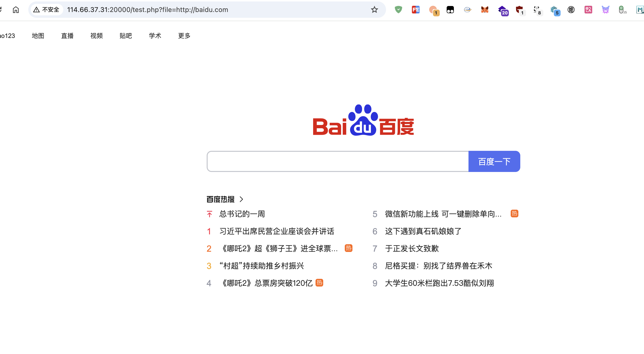Click the browser home button
The image size is (644, 354).
[x=16, y=10]
